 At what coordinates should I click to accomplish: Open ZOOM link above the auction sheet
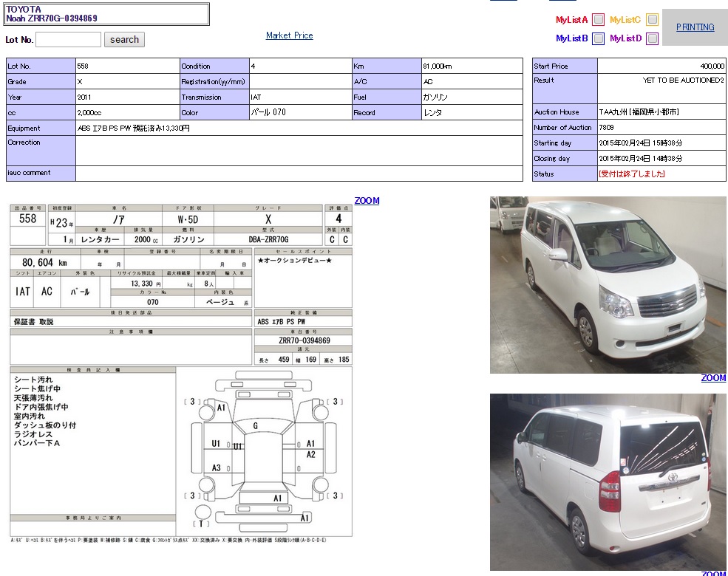[367, 201]
